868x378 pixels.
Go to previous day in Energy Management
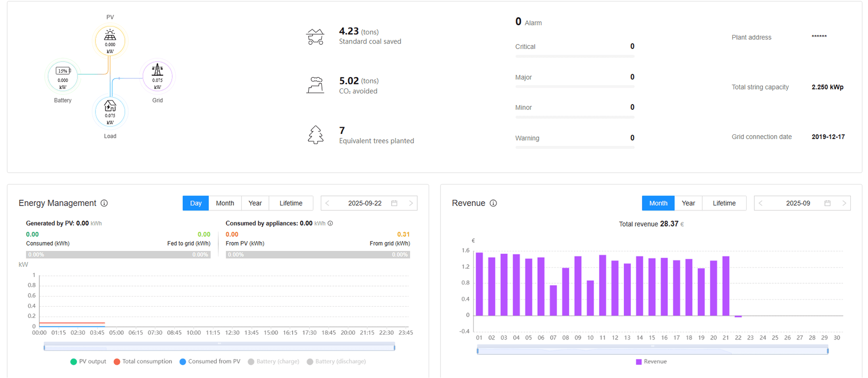(328, 203)
